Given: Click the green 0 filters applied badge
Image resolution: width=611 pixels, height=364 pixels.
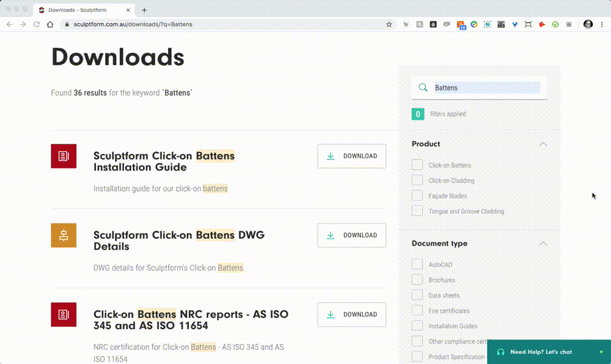Looking at the screenshot, I should pos(418,114).
